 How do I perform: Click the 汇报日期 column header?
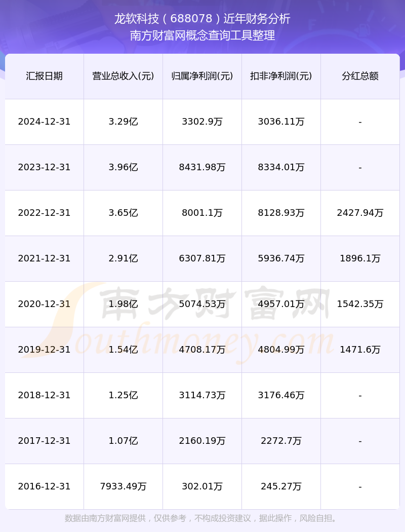click(45, 76)
